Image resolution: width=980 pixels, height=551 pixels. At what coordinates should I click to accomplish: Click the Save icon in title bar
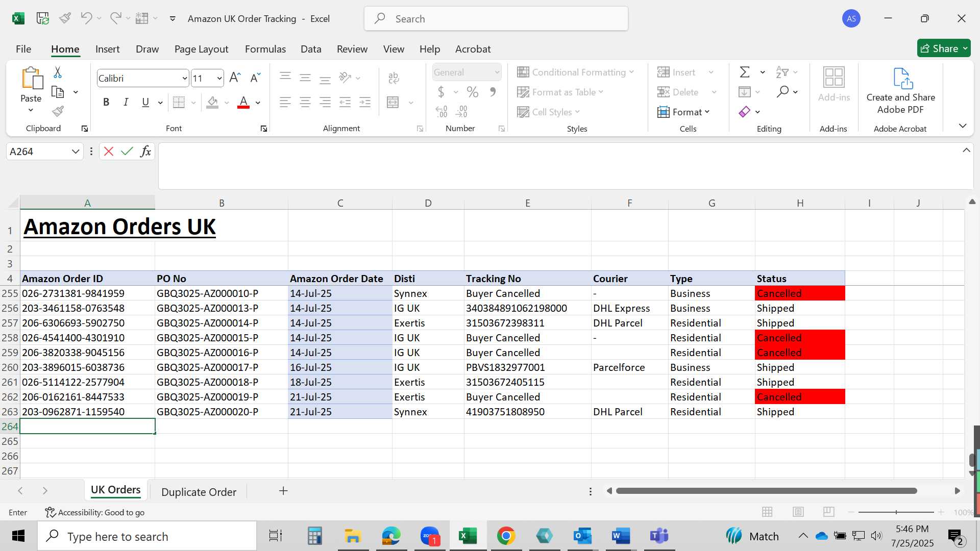pos(43,18)
